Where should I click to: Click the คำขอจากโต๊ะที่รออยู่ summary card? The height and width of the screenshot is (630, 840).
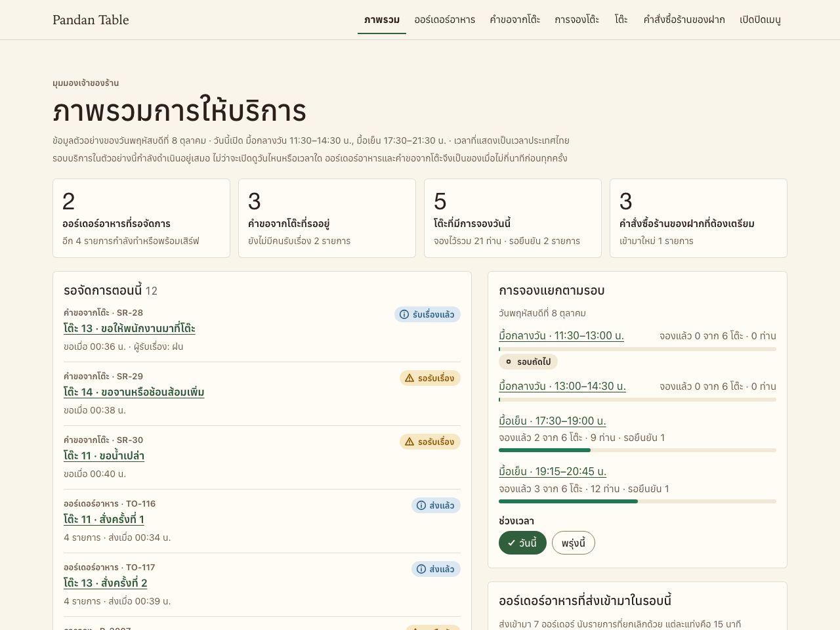point(327,219)
